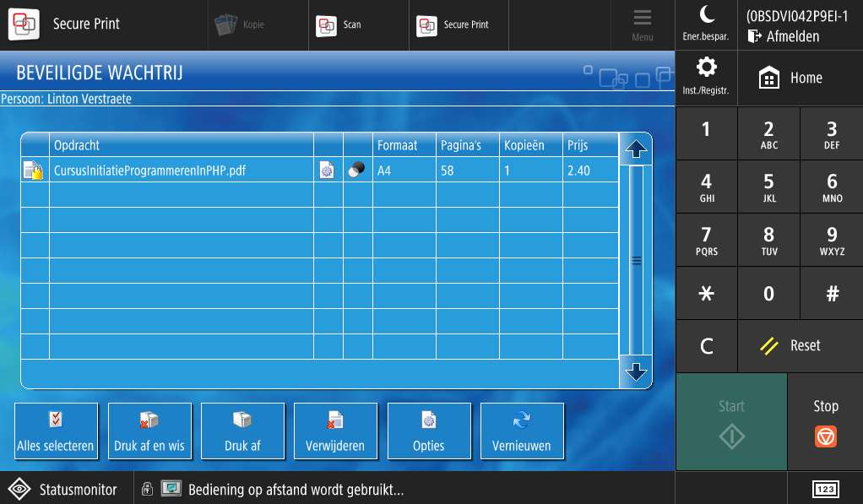This screenshot has width=863, height=504.
Task: Tap keypad digit 5 JKL
Action: 769,187
